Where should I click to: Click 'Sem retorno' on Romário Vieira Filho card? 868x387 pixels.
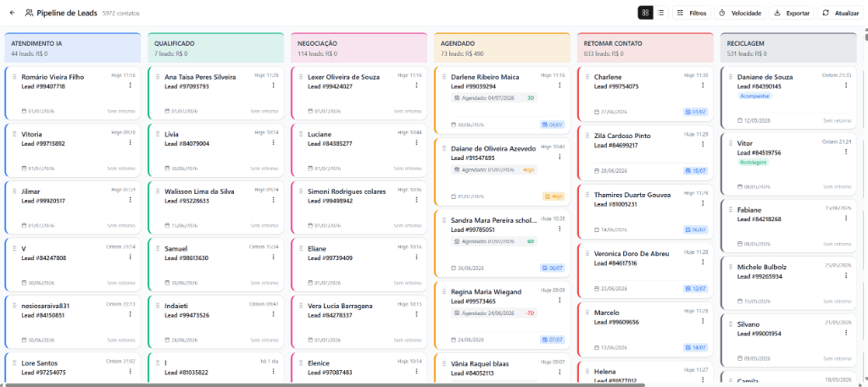point(121,111)
